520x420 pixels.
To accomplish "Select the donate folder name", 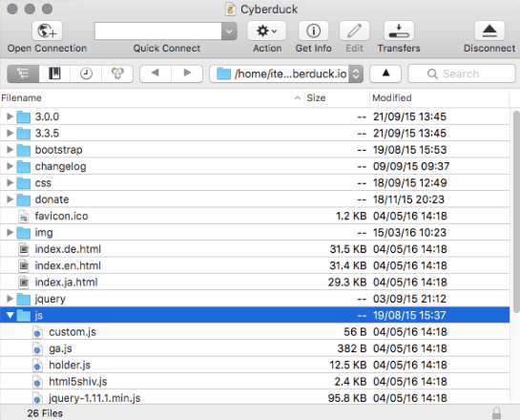I will 52,199.
